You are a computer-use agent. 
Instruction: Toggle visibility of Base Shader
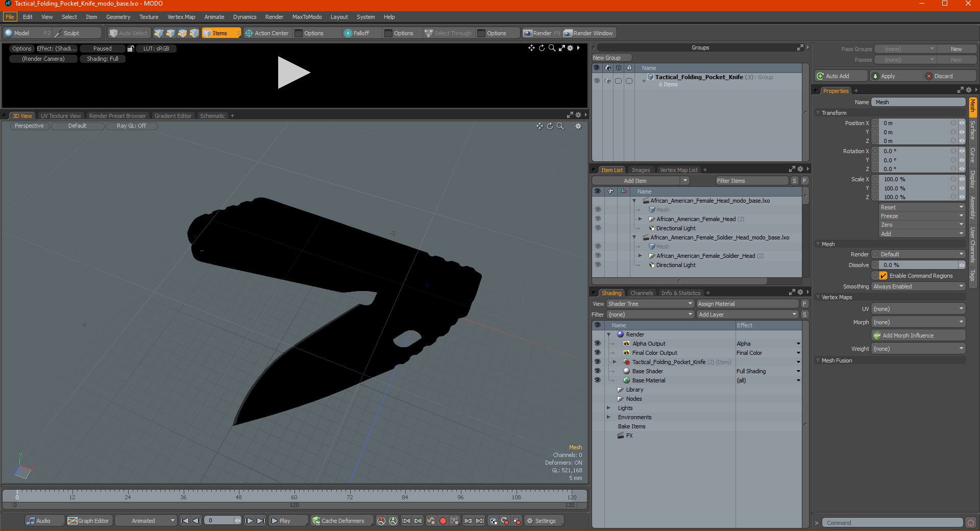(597, 371)
